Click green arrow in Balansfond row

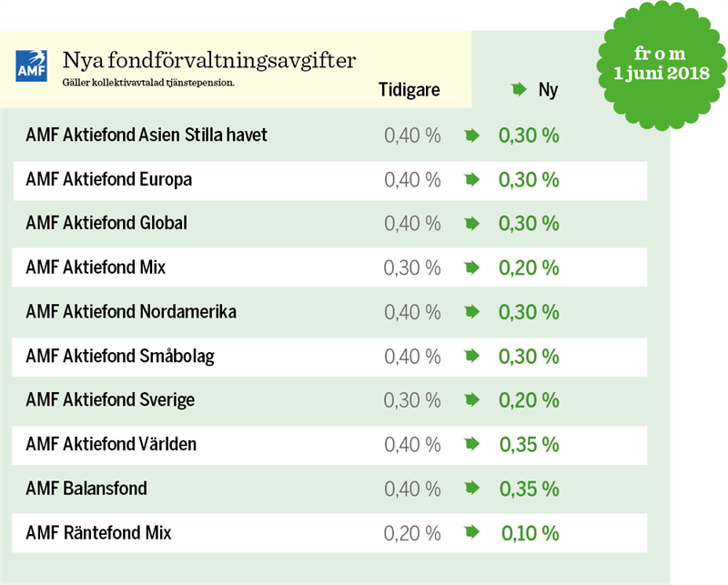click(x=471, y=489)
